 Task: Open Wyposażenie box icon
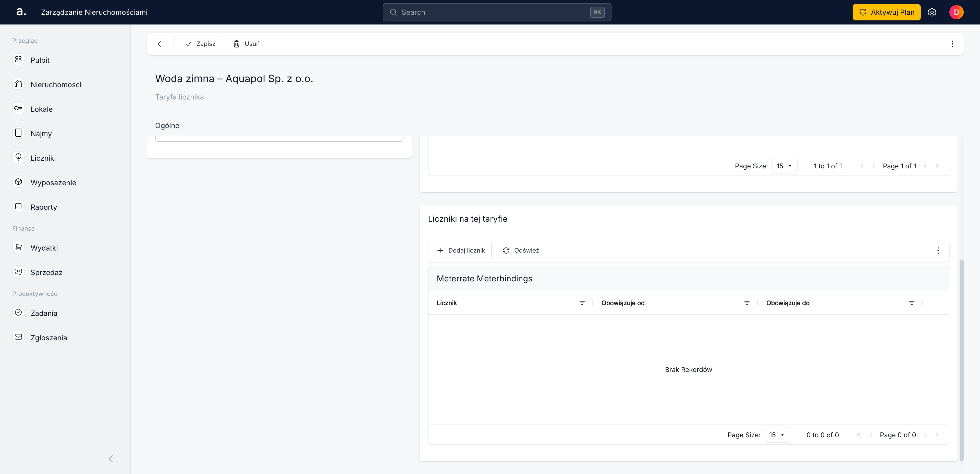click(x=18, y=182)
